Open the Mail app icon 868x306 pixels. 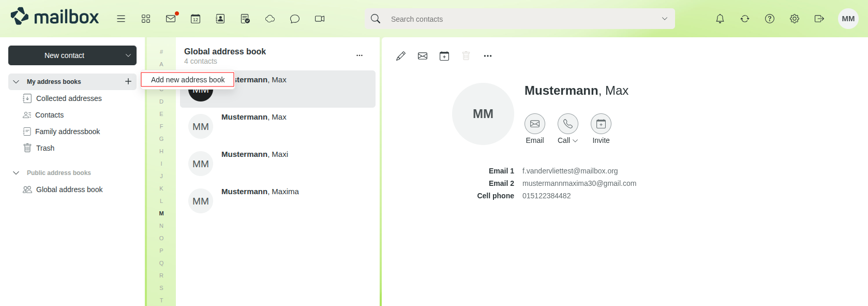(x=171, y=19)
